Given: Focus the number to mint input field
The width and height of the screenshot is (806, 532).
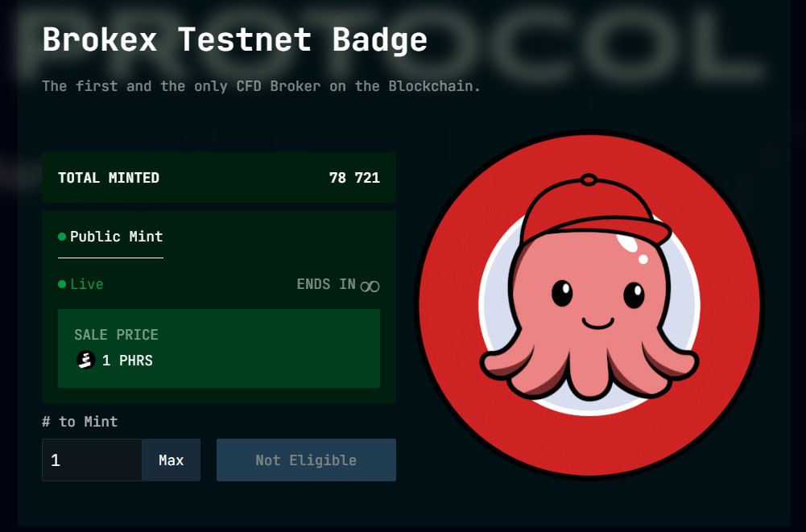Looking at the screenshot, I should click(x=92, y=460).
